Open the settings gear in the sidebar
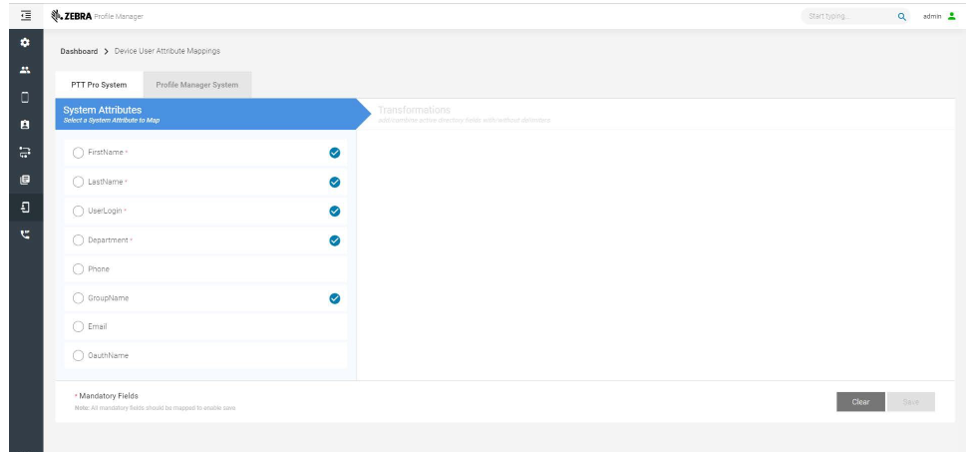 coord(25,44)
